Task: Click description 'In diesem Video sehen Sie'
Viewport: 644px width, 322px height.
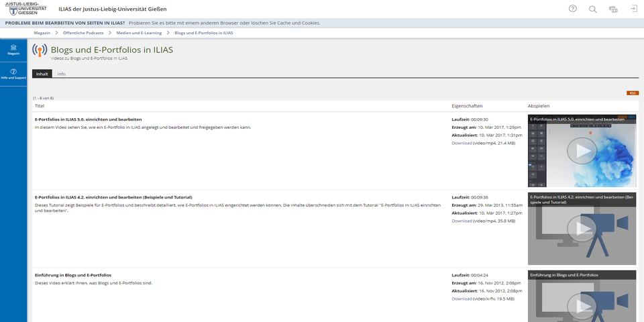Action: pos(142,127)
